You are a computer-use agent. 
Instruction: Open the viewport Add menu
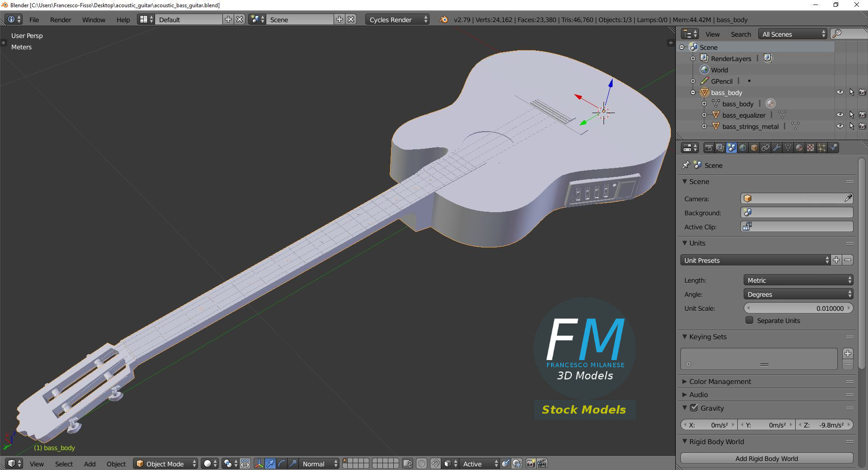coord(90,464)
